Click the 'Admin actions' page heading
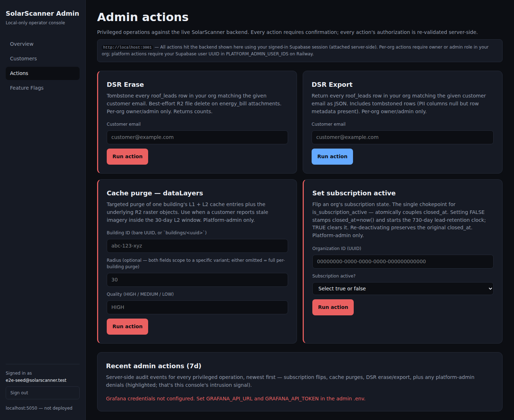 pos(143,17)
